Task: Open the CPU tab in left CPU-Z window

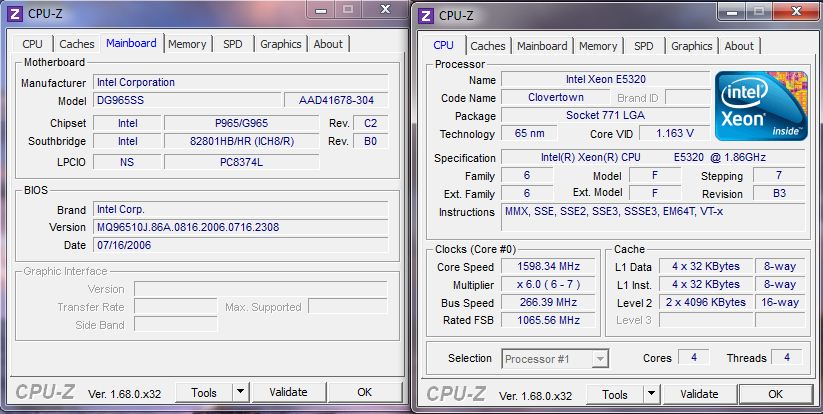Action: coord(33,44)
